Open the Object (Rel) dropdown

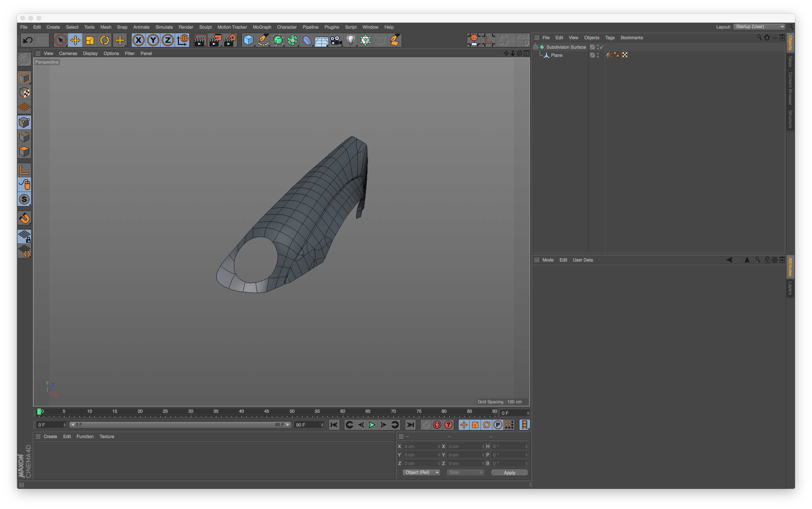click(422, 473)
